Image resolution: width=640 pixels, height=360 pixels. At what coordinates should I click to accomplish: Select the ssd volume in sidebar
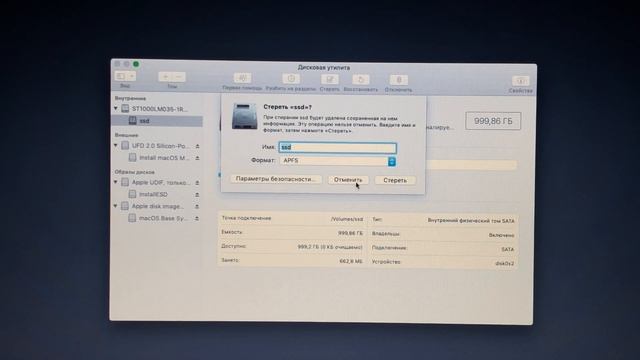tap(157, 121)
